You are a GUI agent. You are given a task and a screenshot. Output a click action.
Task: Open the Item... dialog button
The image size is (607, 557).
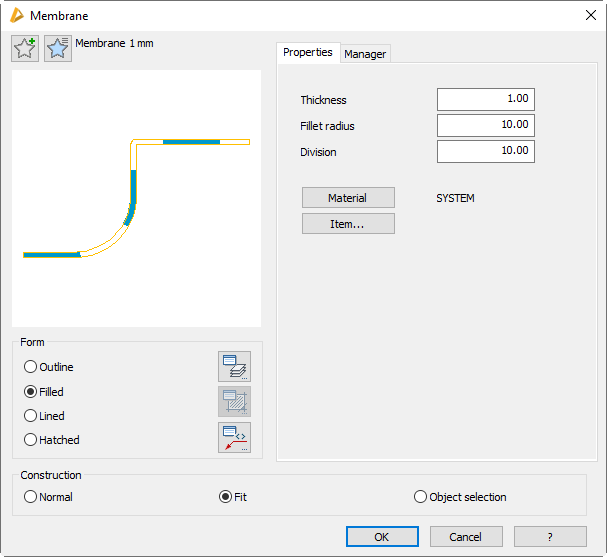pos(348,224)
